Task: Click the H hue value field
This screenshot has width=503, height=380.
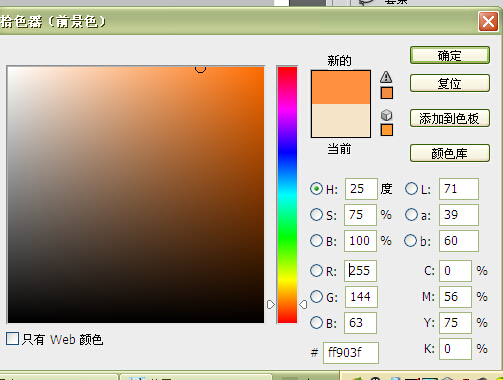Action: (x=361, y=189)
